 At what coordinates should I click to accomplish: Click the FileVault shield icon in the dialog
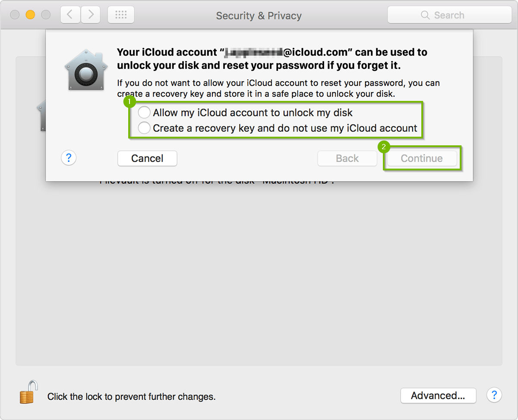point(85,69)
